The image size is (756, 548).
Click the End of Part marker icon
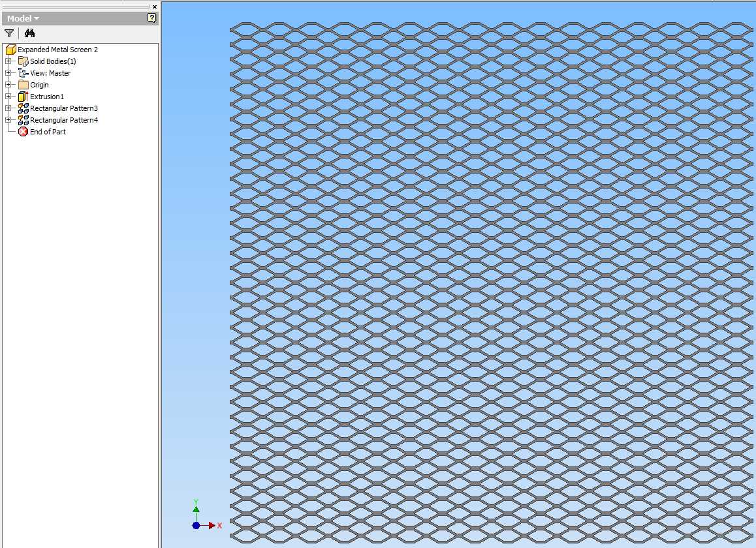tap(23, 132)
